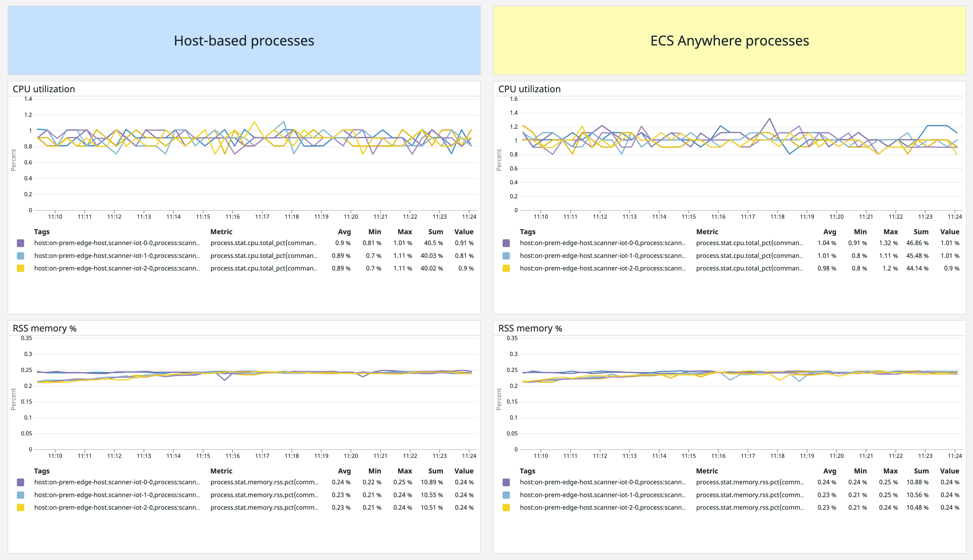Open the ECS Anywhere RSS memory % title

tap(530, 328)
